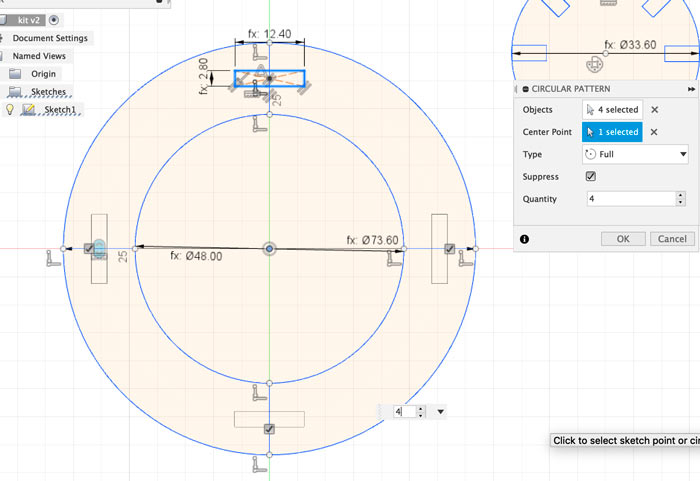Click the info icon in the Circular Pattern dialog

coord(525,239)
